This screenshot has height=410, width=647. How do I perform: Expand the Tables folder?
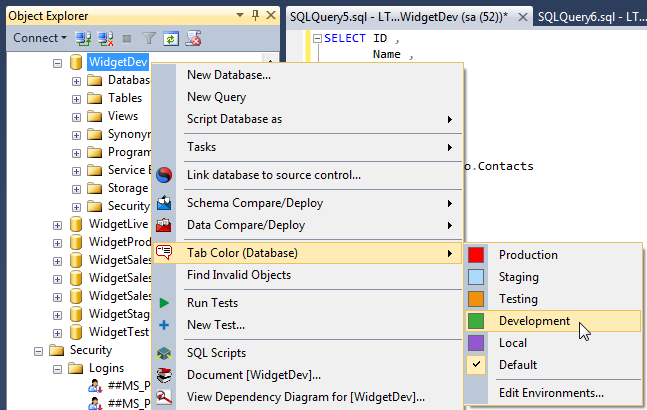tap(76, 98)
